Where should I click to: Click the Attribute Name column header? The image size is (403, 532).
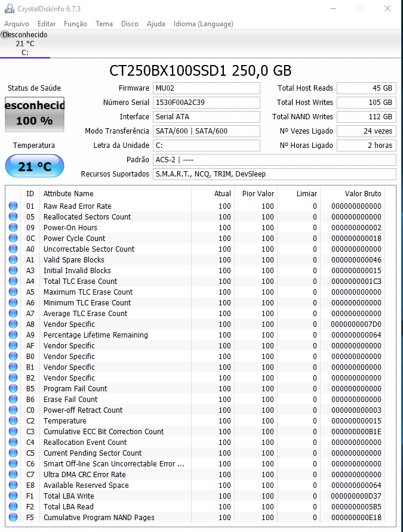click(x=115, y=193)
